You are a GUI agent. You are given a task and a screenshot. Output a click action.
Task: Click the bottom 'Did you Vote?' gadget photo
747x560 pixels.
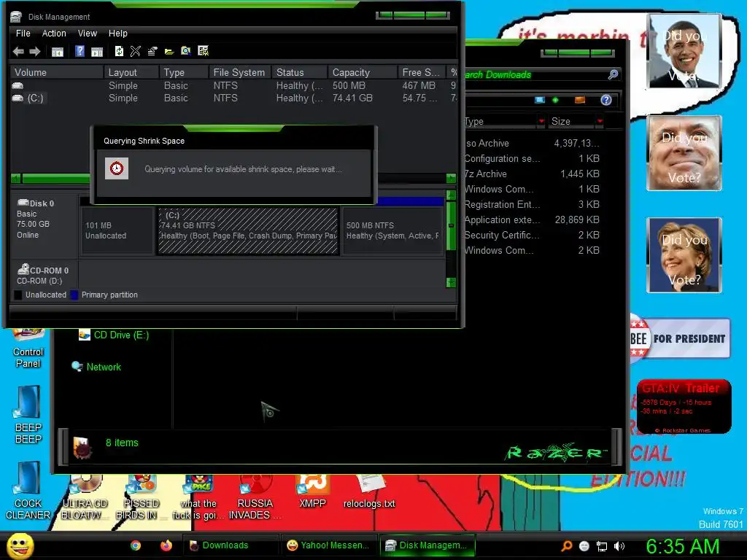coord(684,255)
